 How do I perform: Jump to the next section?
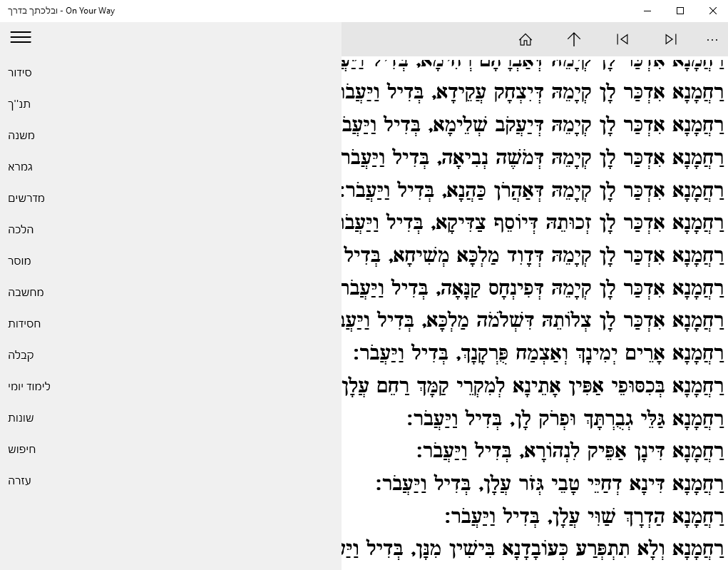coord(671,39)
